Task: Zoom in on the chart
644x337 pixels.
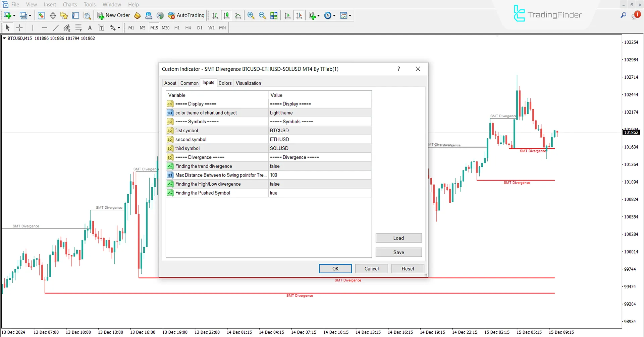Action: point(251,15)
